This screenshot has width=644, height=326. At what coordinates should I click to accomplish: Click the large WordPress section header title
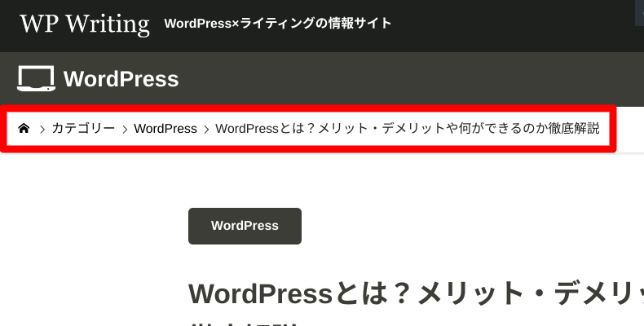pos(121,79)
